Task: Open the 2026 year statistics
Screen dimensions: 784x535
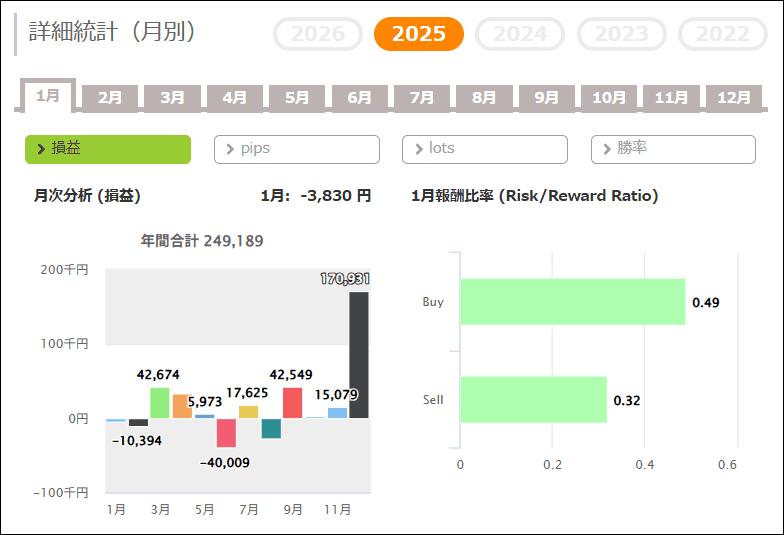Action: [317, 34]
